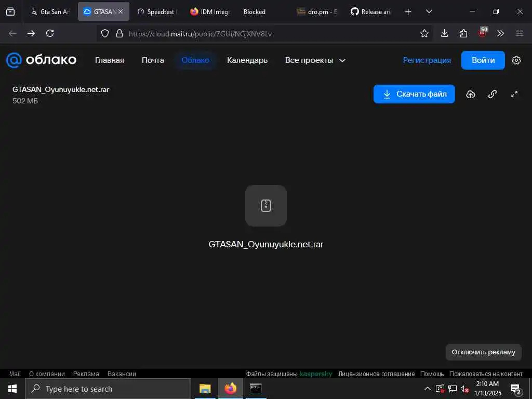Open site security padlock info
This screenshot has width=532, height=399.
click(119, 33)
